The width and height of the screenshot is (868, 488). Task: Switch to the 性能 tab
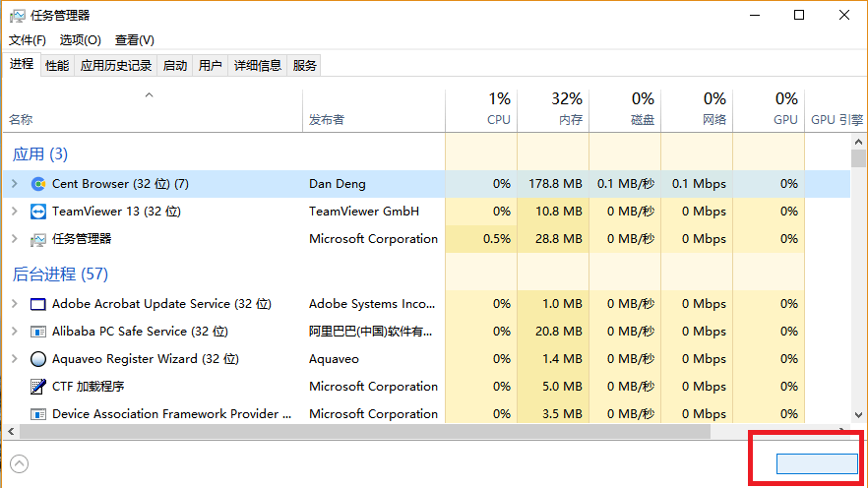(x=57, y=66)
